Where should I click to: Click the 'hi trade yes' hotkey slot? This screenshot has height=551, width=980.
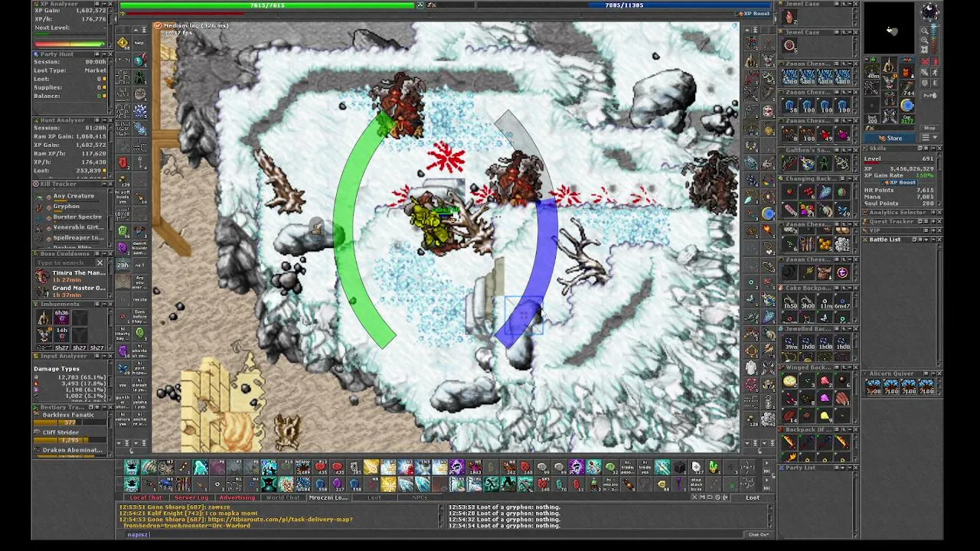tap(645, 467)
